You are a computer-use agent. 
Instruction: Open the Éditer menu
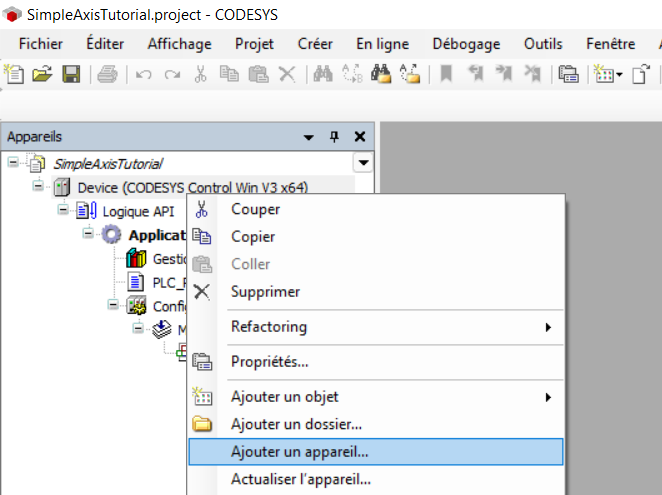(x=105, y=44)
